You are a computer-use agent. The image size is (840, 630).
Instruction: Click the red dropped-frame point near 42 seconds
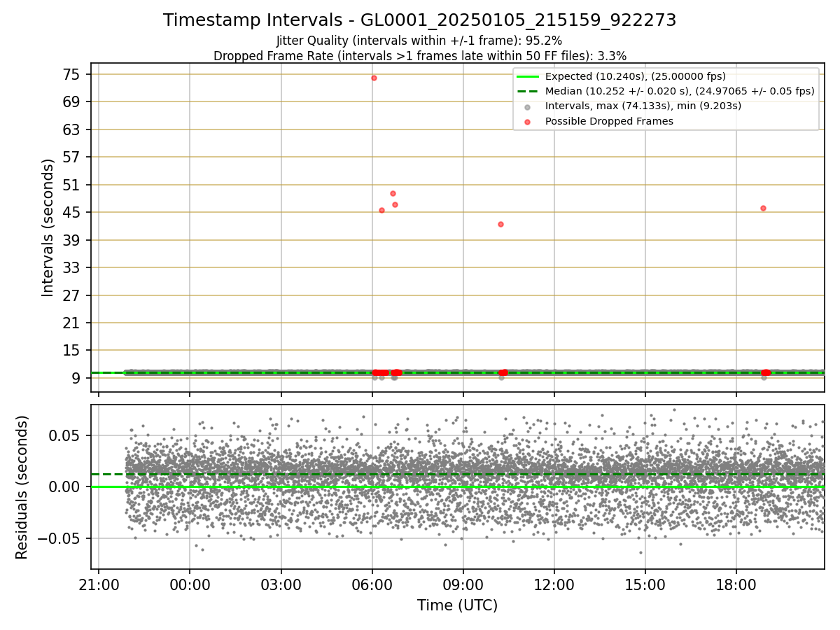coord(500,224)
